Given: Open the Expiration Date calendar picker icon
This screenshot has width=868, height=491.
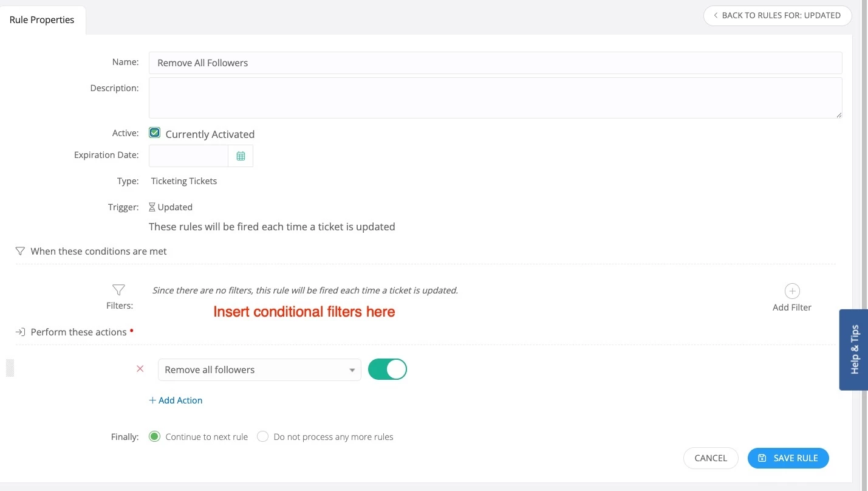Looking at the screenshot, I should (241, 156).
